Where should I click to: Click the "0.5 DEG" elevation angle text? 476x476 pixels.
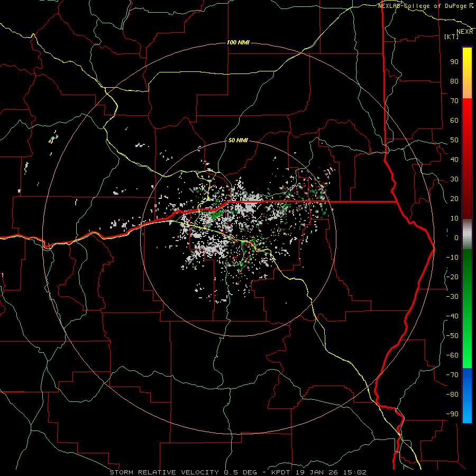[240, 472]
